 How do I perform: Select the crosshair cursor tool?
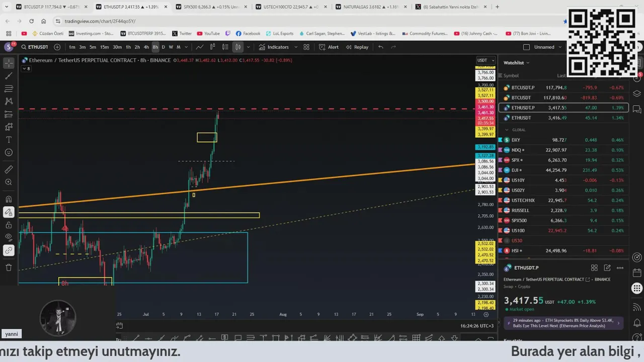(9, 63)
